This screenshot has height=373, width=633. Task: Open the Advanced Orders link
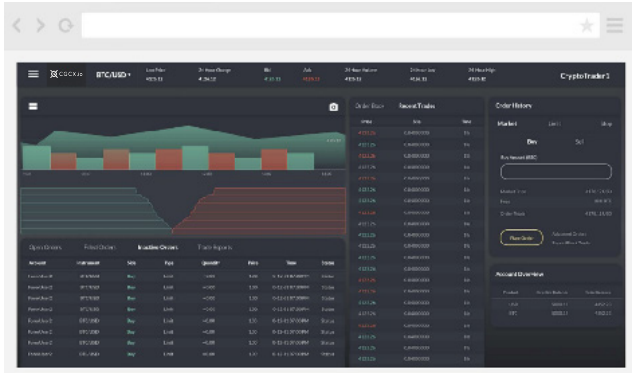[569, 234]
